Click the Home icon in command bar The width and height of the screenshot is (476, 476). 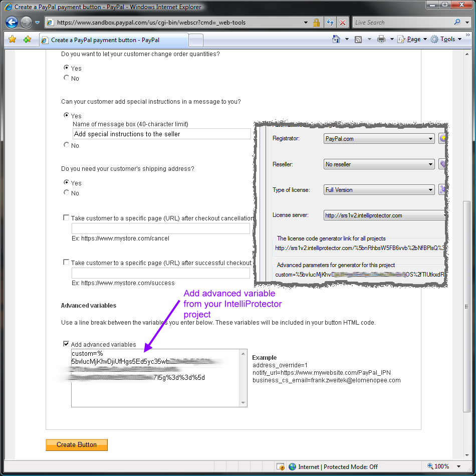[x=336, y=39]
